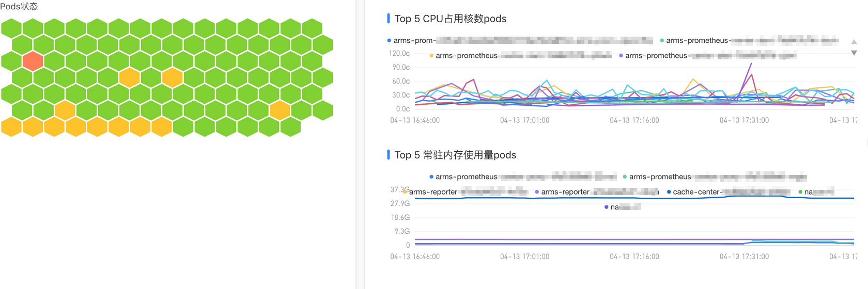Toggle yellow arms-prometheus series in CPU legend
The width and height of the screenshot is (868, 289).
(521, 55)
